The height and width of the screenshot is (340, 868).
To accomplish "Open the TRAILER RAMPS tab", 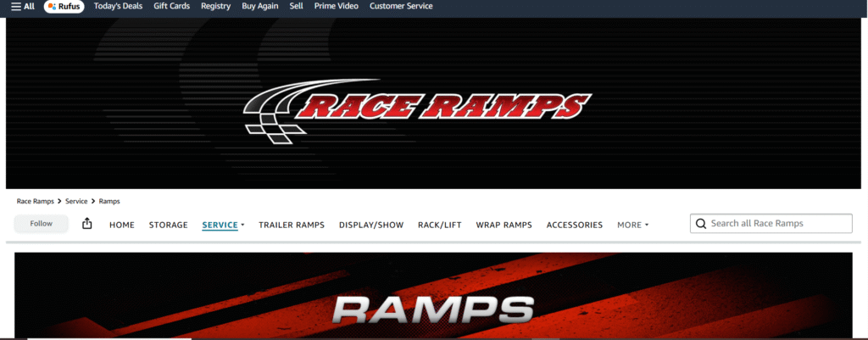I will 292,225.
